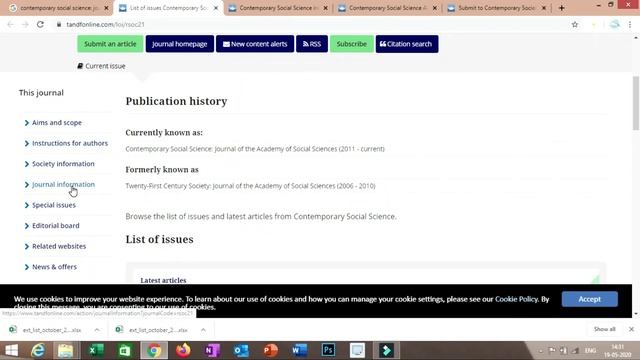Launch Internet Explorer from the taskbar

click(x=38, y=350)
